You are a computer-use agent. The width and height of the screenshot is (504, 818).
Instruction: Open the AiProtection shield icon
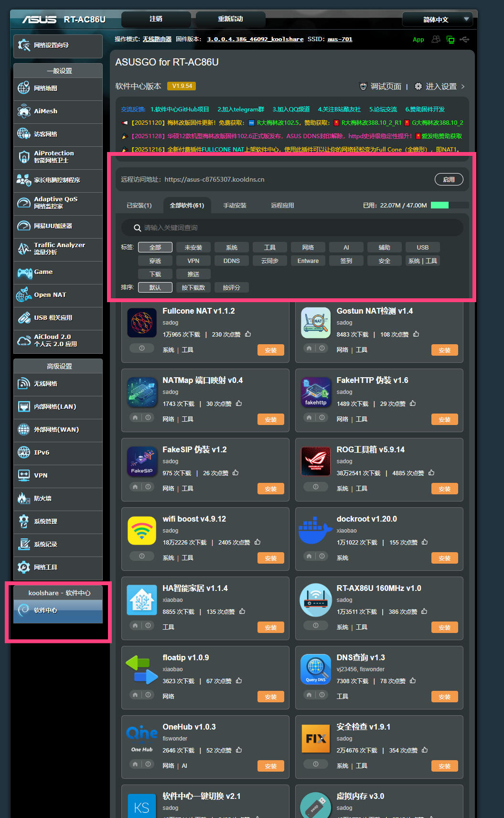(x=24, y=157)
